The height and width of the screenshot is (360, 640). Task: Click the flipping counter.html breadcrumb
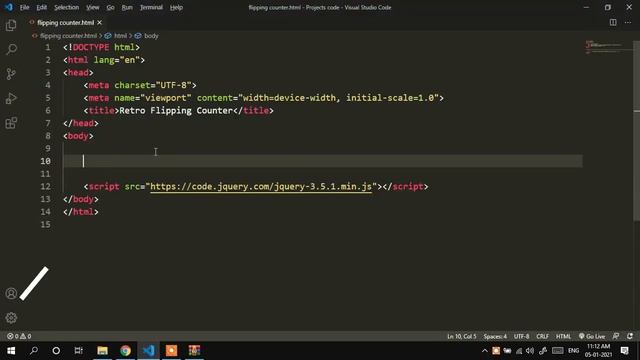coord(68,36)
